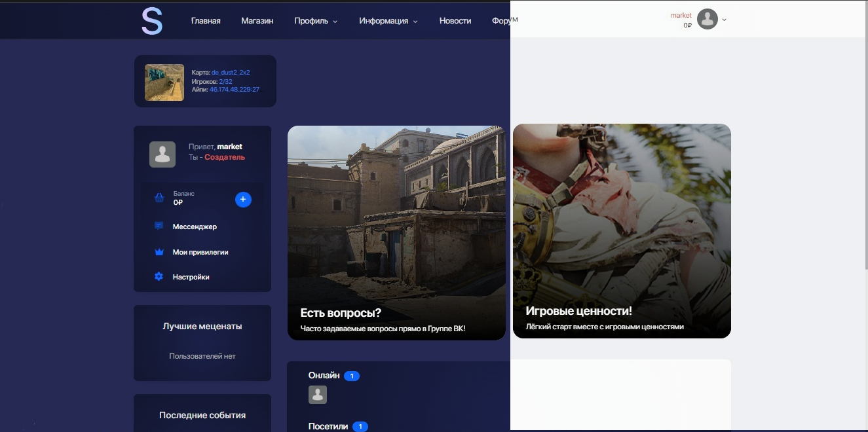Click the Посетили section label
868x432 pixels.
click(x=328, y=426)
